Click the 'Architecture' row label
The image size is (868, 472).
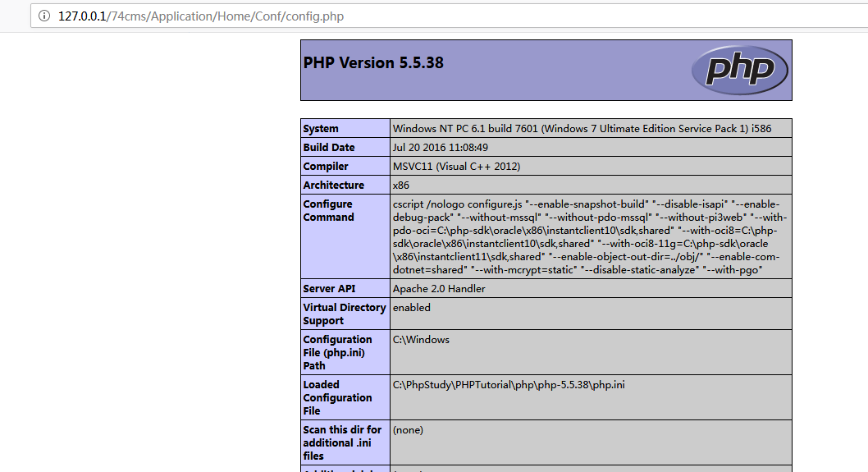click(x=333, y=185)
